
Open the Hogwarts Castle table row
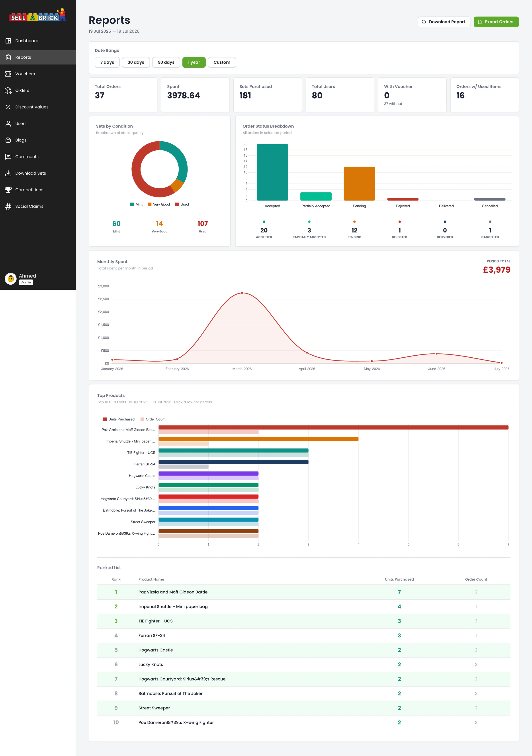(x=304, y=650)
